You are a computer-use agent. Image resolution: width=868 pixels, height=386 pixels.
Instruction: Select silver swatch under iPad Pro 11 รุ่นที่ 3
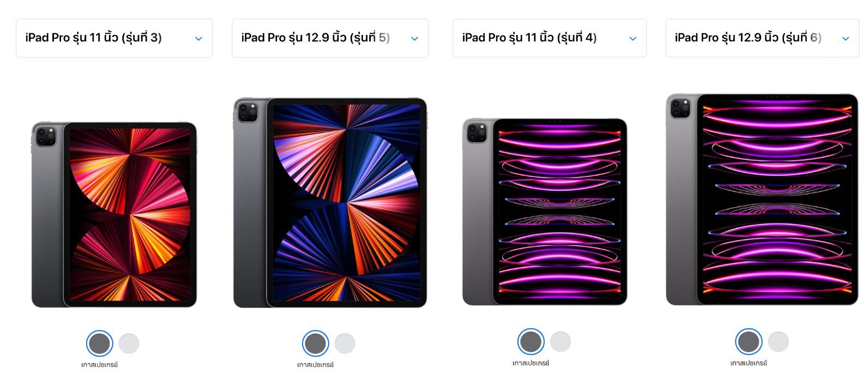[x=129, y=343]
